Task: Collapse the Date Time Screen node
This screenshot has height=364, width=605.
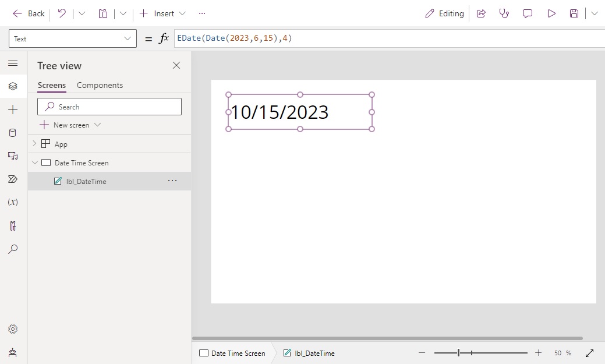Action: (34, 163)
